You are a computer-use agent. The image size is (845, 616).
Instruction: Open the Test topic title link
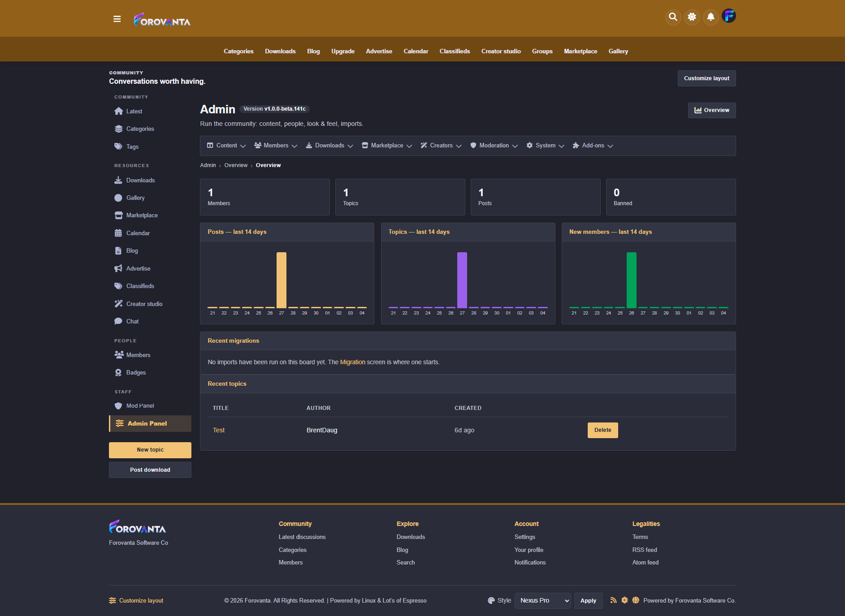219,430
